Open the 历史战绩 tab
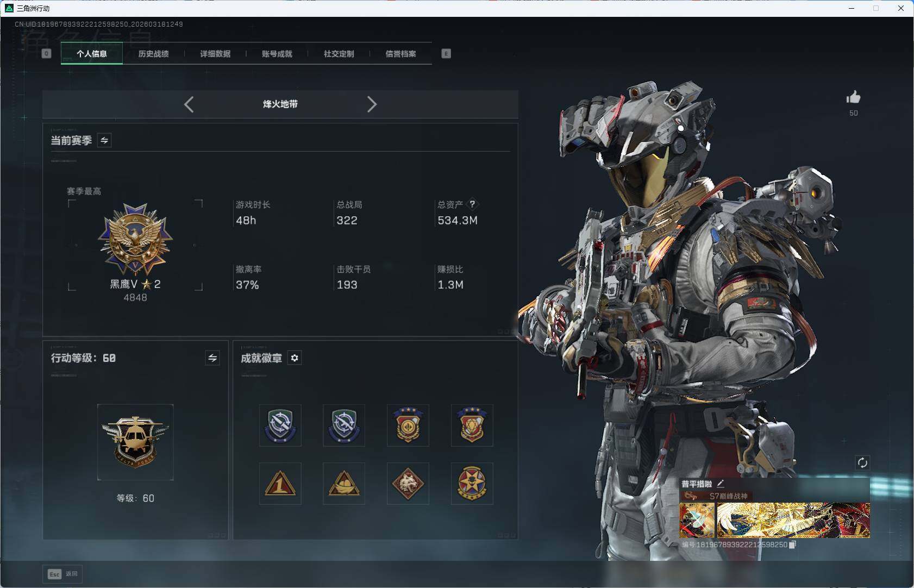 click(x=153, y=54)
